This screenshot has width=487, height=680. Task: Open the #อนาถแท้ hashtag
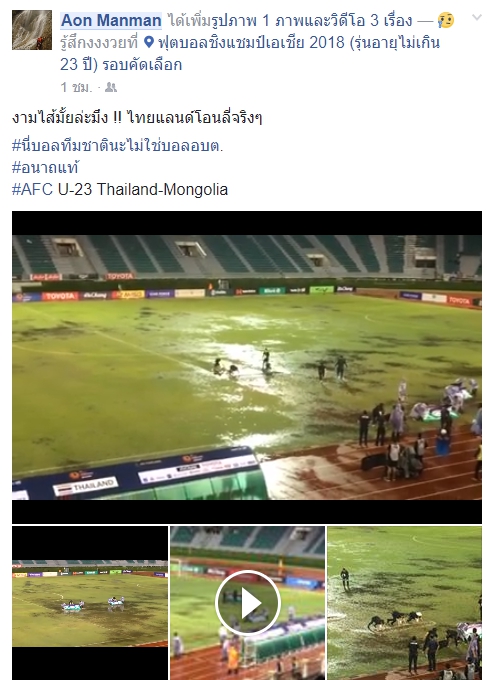click(x=46, y=167)
